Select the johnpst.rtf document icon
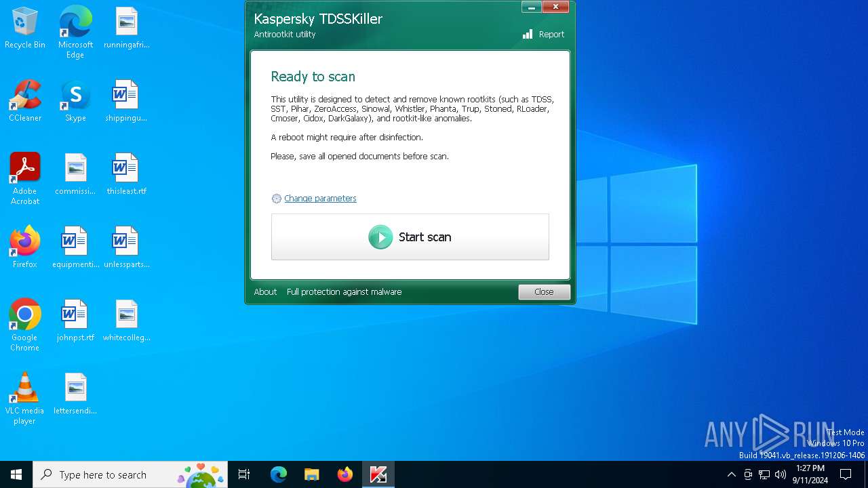868x488 pixels. coord(75,321)
